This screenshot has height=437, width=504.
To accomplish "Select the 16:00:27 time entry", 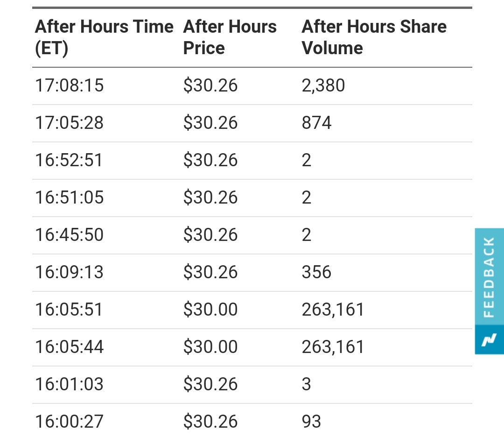I will (x=69, y=422).
